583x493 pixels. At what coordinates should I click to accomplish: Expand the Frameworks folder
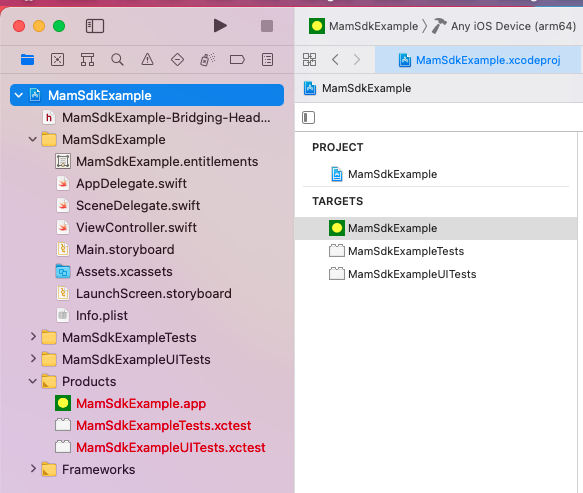point(33,469)
